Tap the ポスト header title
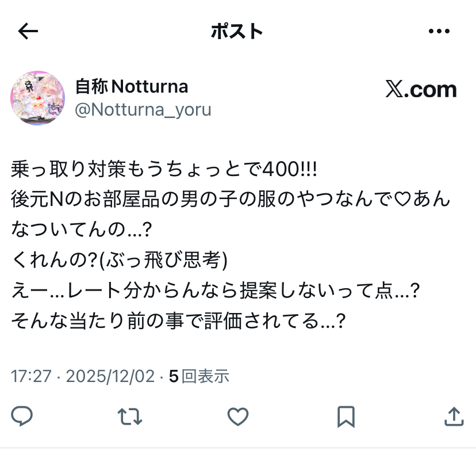476x462 pixels. tap(237, 31)
